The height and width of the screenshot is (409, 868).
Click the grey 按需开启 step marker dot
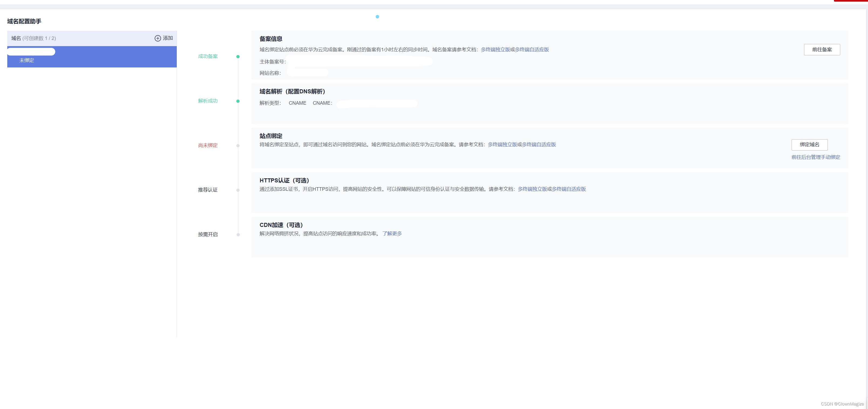(238, 234)
